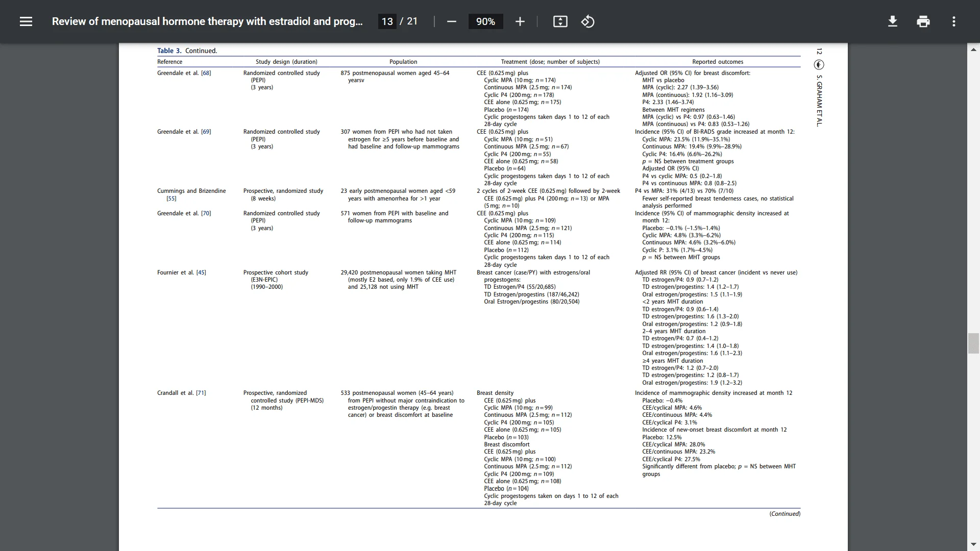Click '(E3N-EPIC)' study name text
The height and width of the screenshot is (551, 980).
click(x=264, y=280)
